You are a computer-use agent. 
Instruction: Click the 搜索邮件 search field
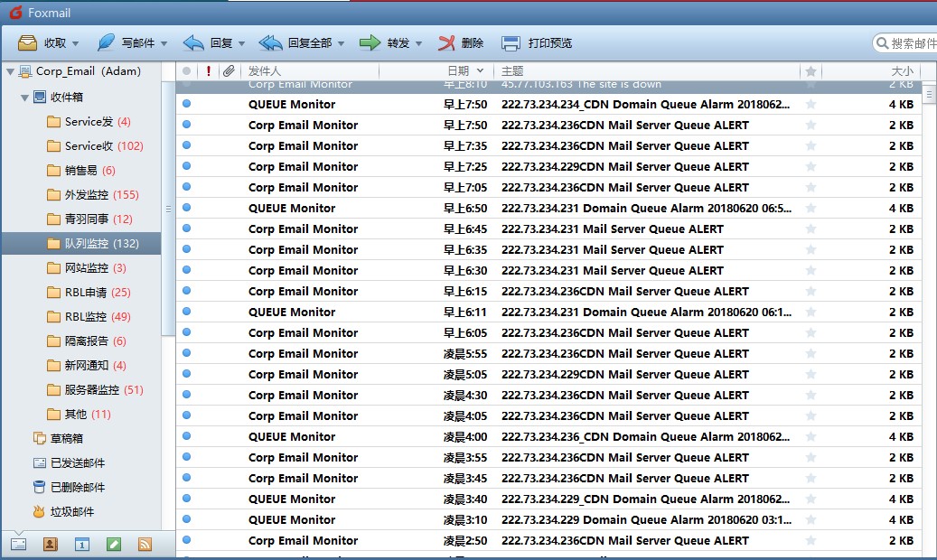[911, 43]
